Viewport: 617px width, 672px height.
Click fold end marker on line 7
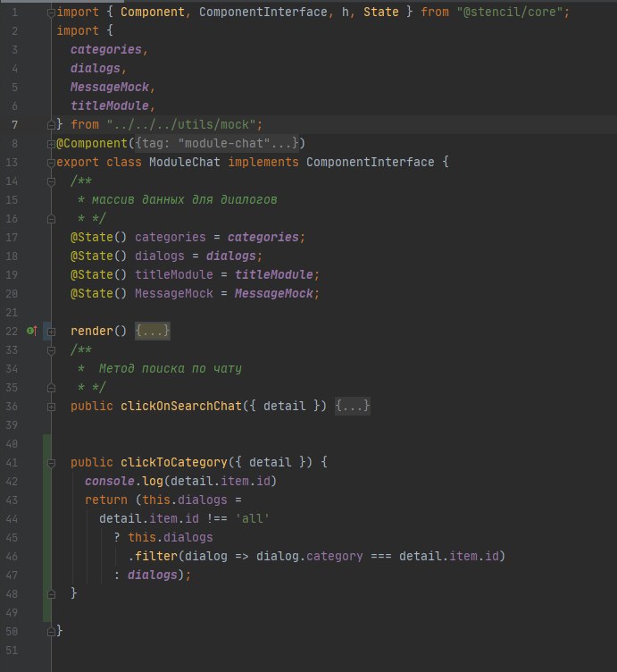click(x=51, y=125)
